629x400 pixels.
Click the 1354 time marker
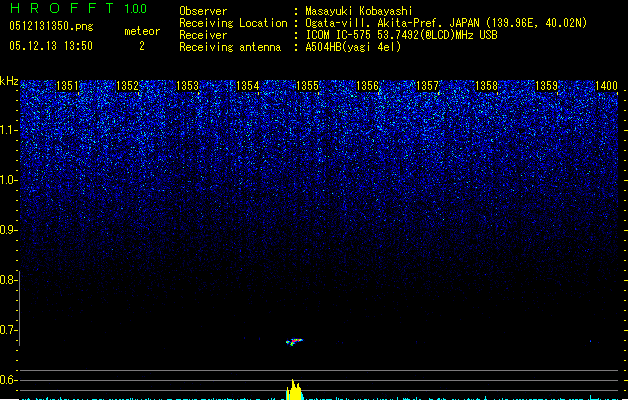click(248, 86)
